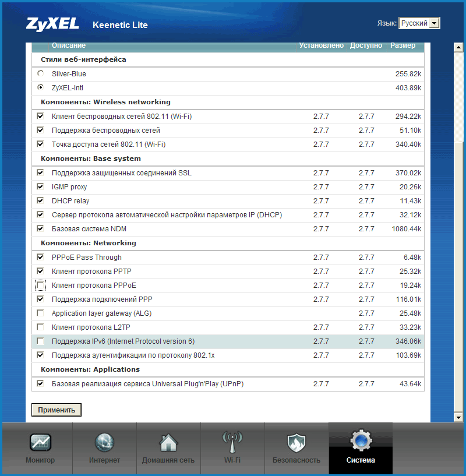Click the Установлено column header

pyautogui.click(x=321, y=45)
